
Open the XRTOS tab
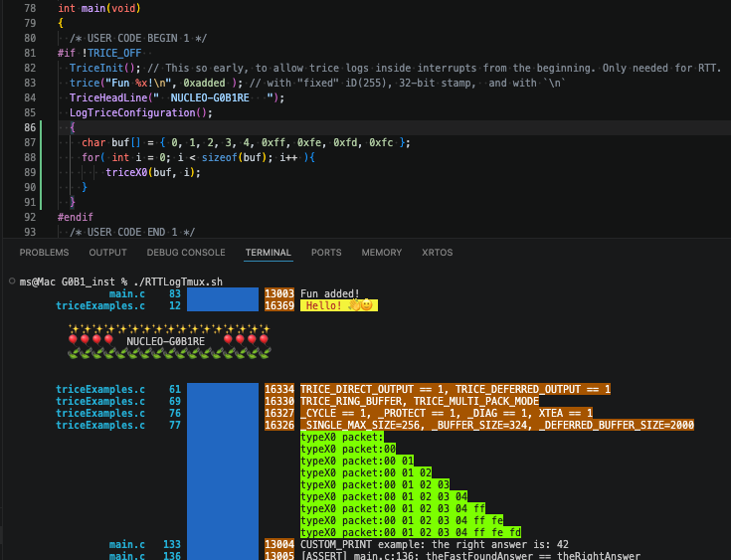(437, 253)
